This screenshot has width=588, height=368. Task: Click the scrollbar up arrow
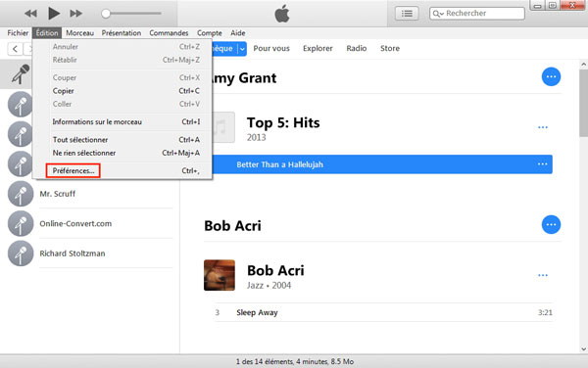point(583,64)
